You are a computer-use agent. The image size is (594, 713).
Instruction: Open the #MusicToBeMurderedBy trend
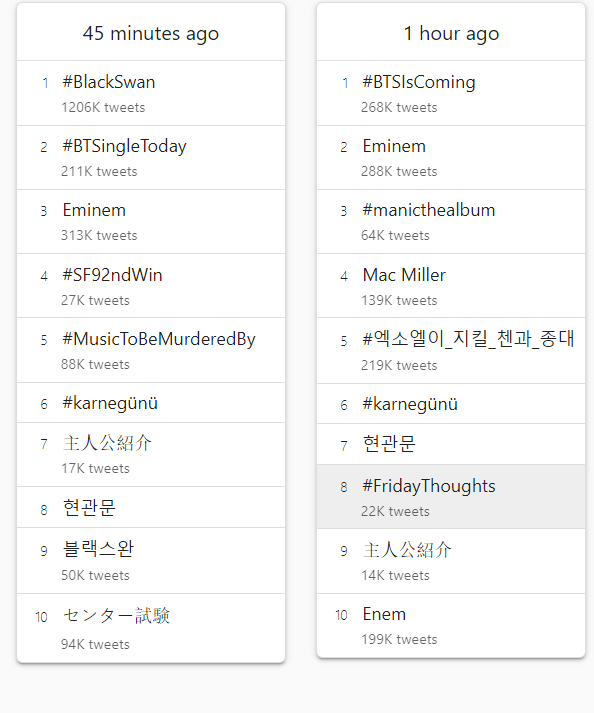pyautogui.click(x=151, y=351)
